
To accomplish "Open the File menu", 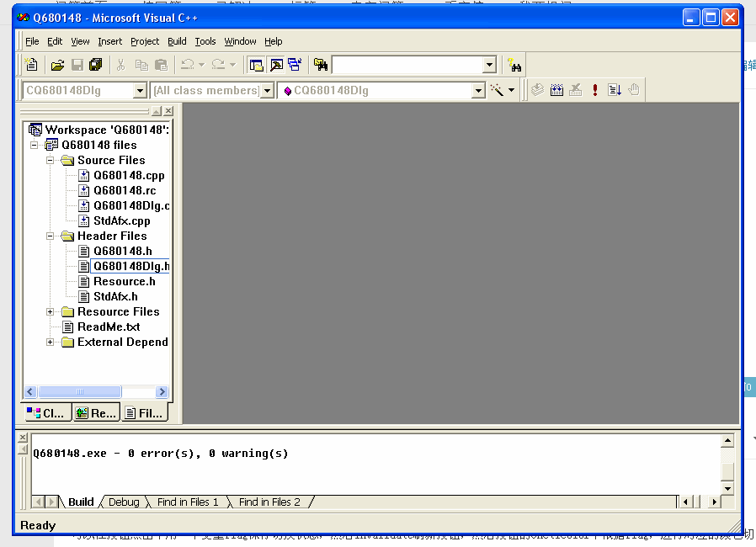I will point(32,41).
